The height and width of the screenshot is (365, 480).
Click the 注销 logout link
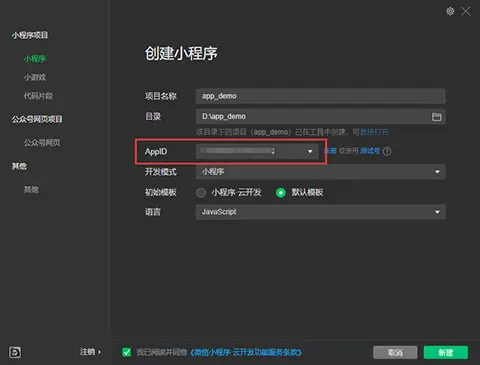click(90, 352)
